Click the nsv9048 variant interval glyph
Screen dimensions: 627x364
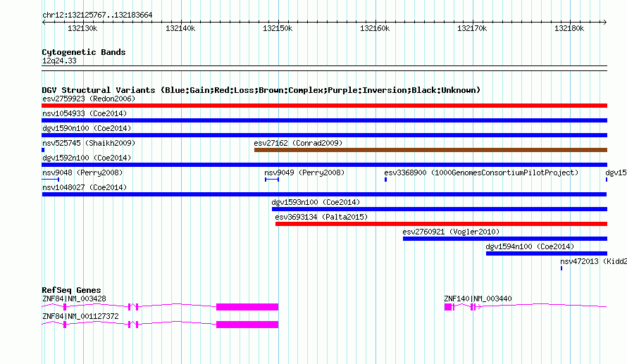click(51, 180)
